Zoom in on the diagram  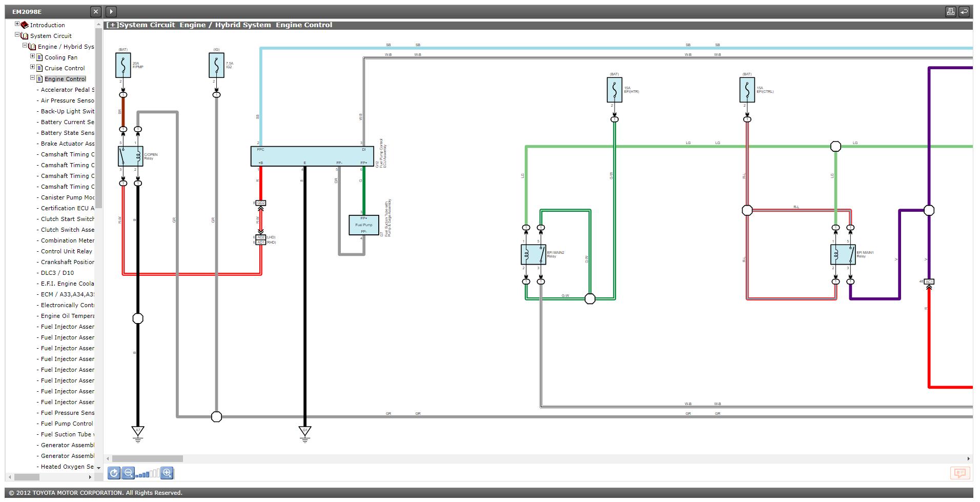click(x=167, y=473)
